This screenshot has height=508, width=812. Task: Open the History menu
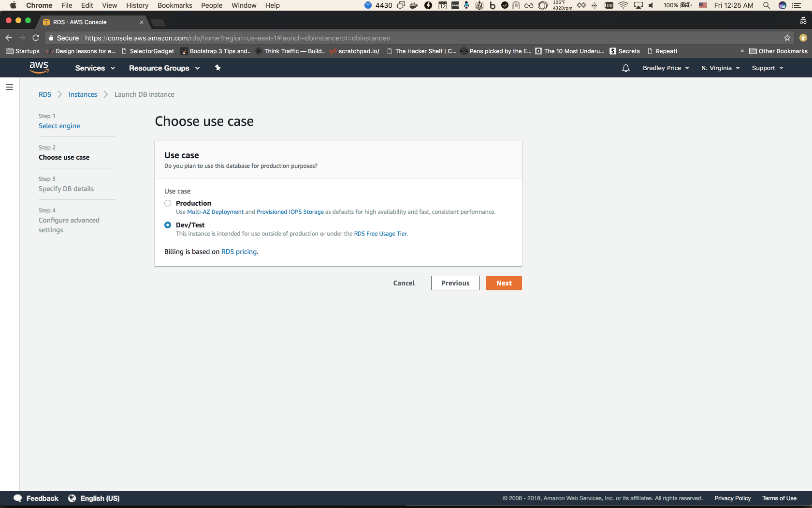(137, 5)
